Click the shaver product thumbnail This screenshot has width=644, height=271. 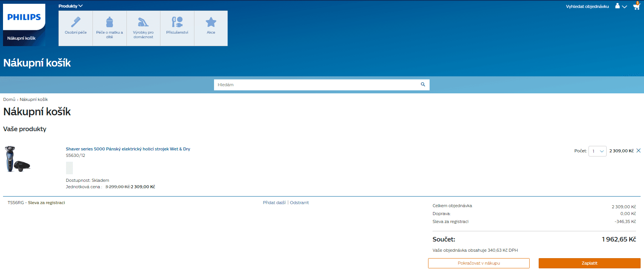coord(17,159)
